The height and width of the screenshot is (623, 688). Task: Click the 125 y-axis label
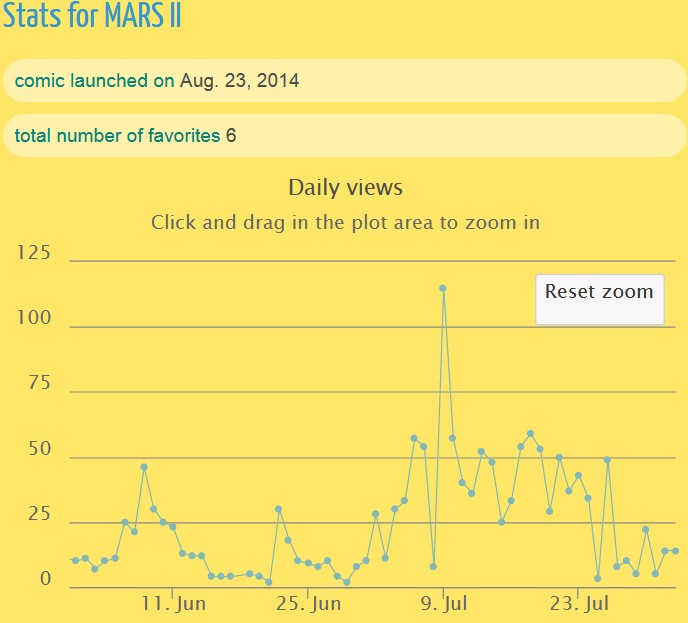click(x=34, y=252)
